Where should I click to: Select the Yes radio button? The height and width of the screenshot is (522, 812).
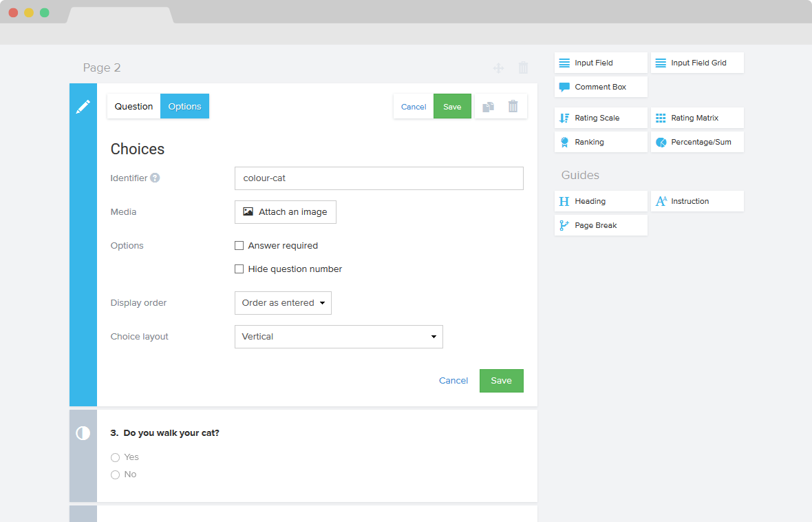(115, 457)
